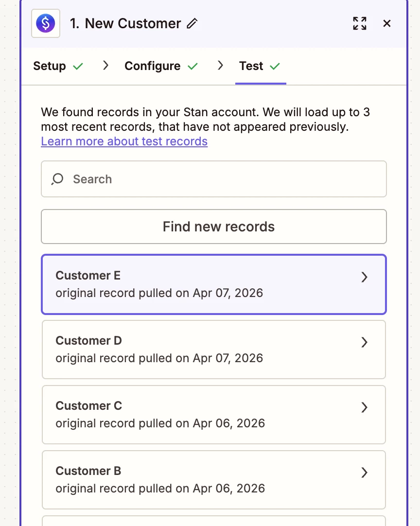Viewport: 420px width, 526px height.
Task: Expand the panel to full screen
Action: tap(360, 23)
